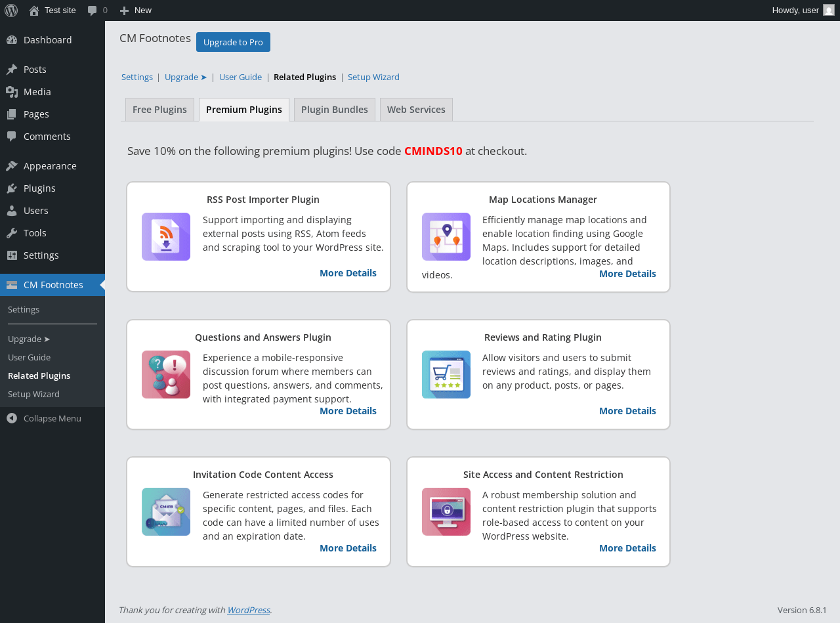Click the RSS Post Importer plugin icon
This screenshot has width=840, height=623.
[166, 236]
